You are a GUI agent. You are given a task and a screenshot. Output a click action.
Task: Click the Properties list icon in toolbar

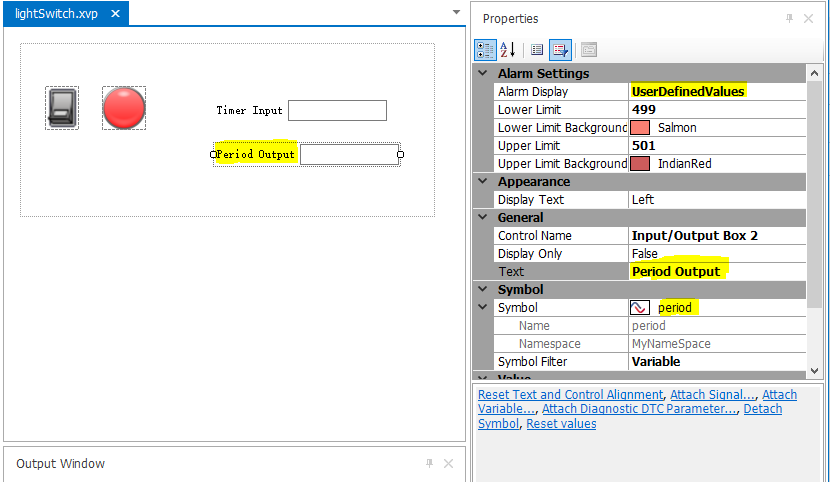point(537,50)
